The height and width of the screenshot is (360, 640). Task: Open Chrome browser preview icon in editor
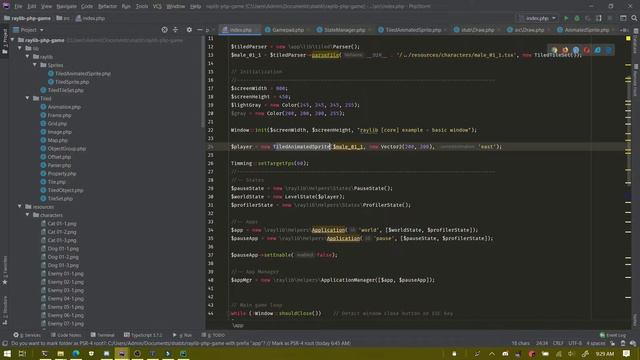pos(554,50)
